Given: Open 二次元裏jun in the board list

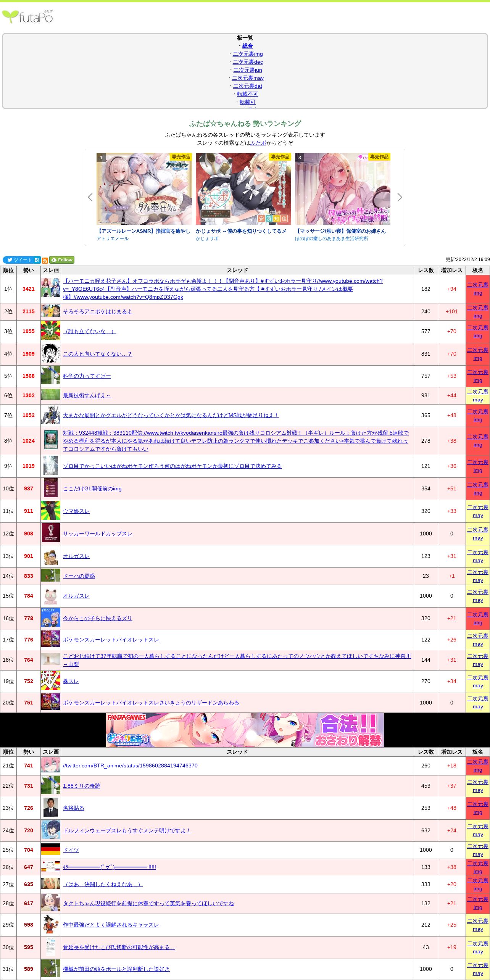Looking at the screenshot, I should tap(248, 70).
